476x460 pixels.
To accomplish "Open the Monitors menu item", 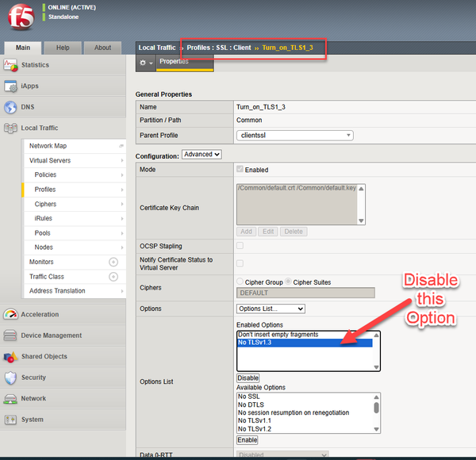I will point(41,262).
